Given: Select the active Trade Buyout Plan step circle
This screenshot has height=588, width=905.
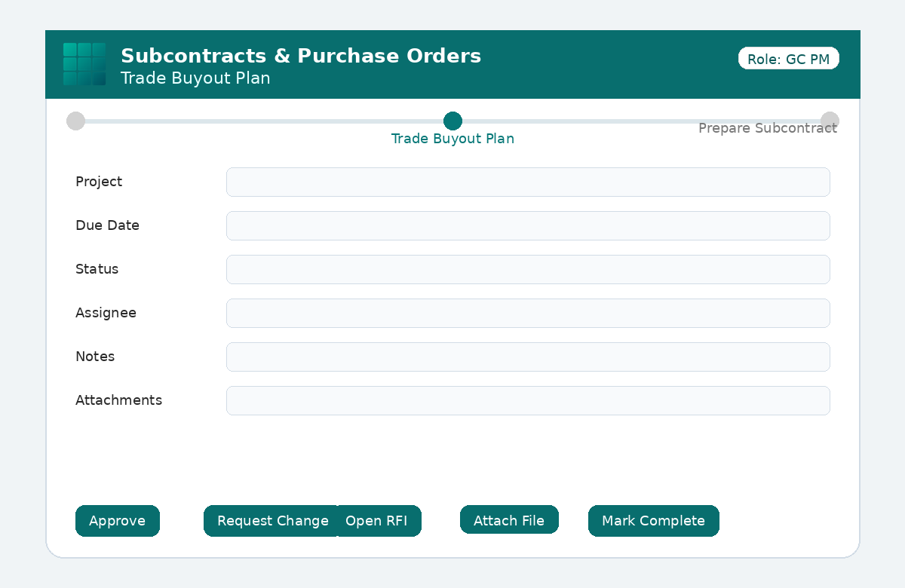Looking at the screenshot, I should click(452, 121).
